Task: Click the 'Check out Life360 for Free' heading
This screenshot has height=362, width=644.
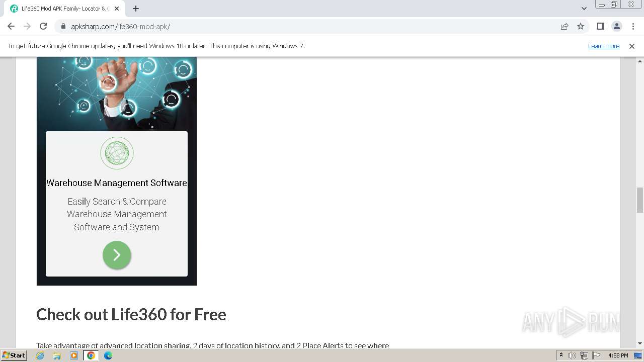Action: 131,314
